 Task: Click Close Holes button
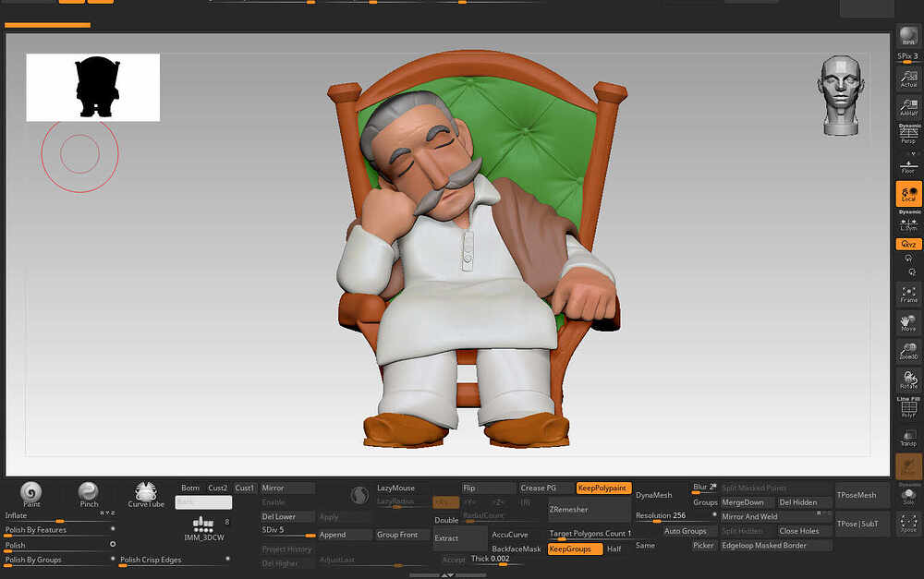pyautogui.click(x=805, y=531)
